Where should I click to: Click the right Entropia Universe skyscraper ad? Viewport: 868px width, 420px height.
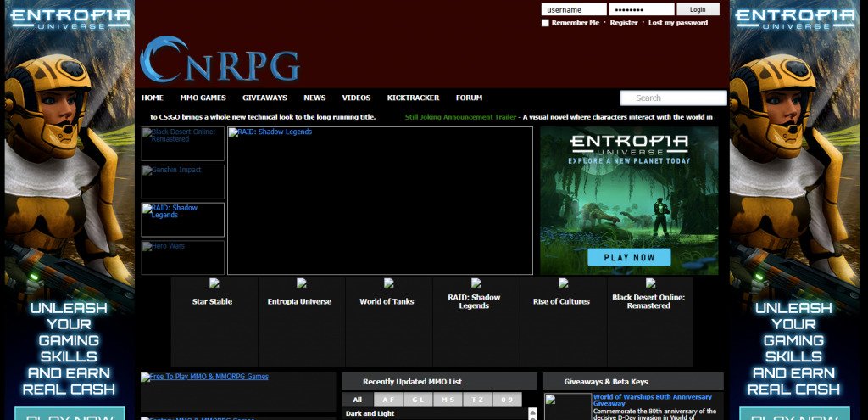coord(793,210)
